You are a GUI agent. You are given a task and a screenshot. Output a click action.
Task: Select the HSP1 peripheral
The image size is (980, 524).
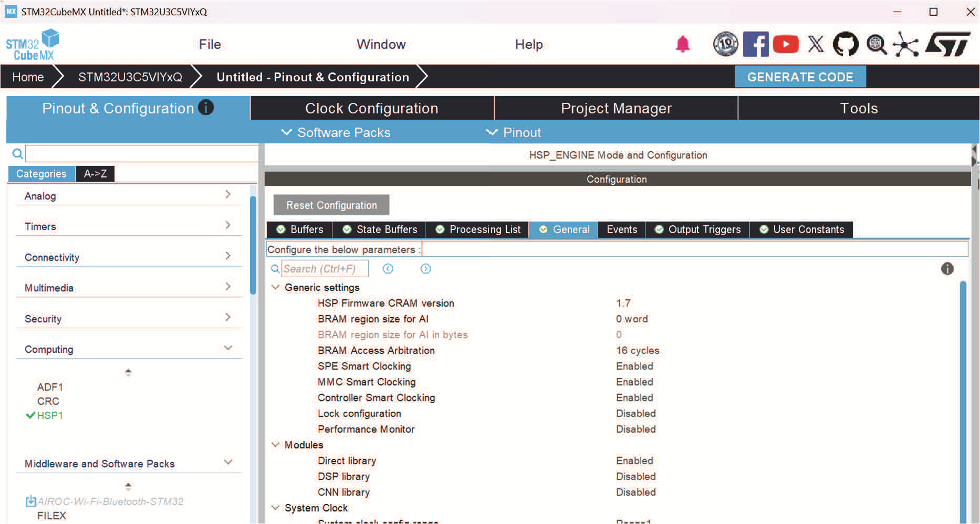coord(50,415)
